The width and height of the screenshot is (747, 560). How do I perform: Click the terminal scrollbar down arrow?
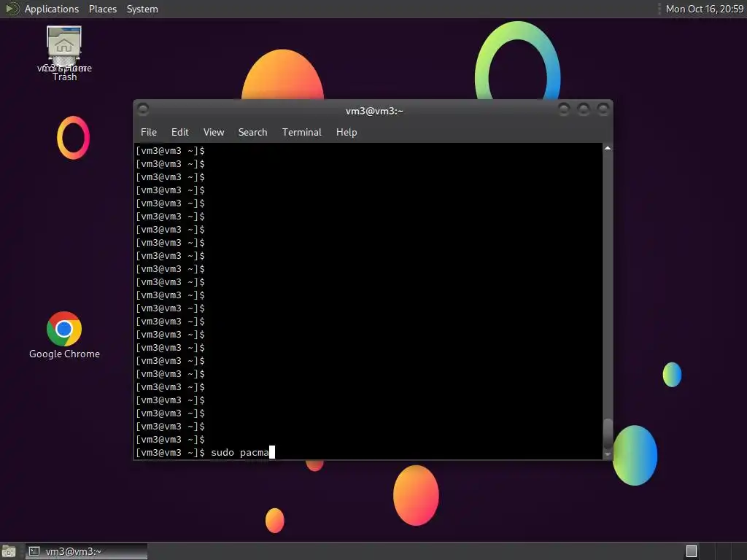(608, 455)
